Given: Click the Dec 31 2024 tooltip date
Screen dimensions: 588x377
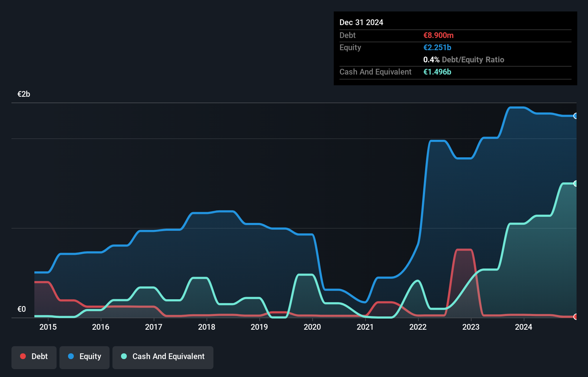Looking at the screenshot, I should (x=361, y=22).
